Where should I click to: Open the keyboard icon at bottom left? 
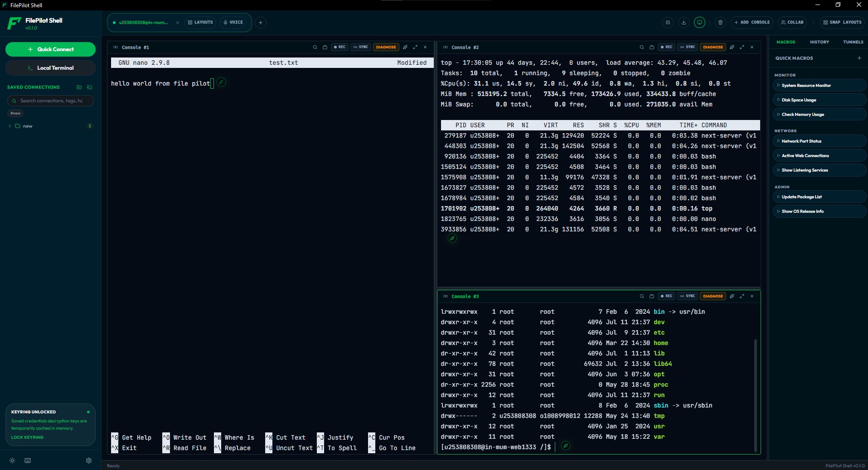click(28, 460)
